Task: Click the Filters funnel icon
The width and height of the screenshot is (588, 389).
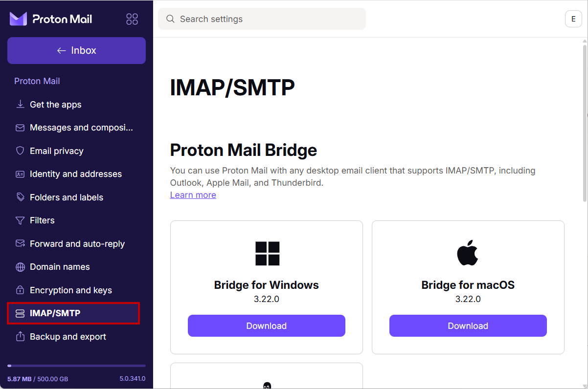Action: pos(20,220)
